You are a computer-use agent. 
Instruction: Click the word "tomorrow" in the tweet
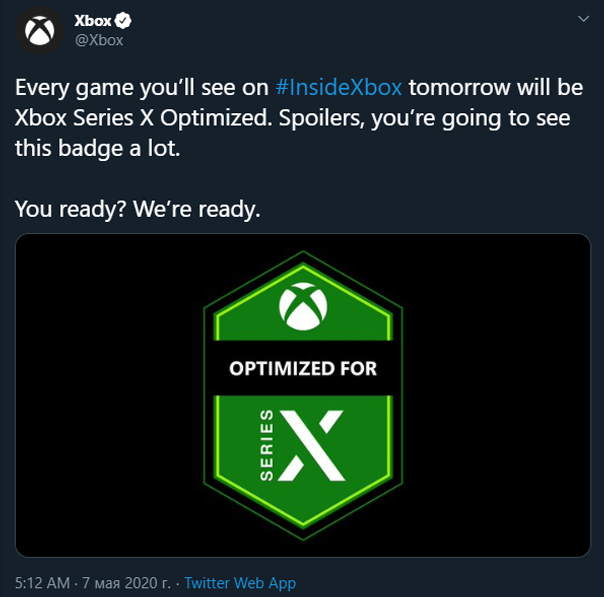pos(455,87)
